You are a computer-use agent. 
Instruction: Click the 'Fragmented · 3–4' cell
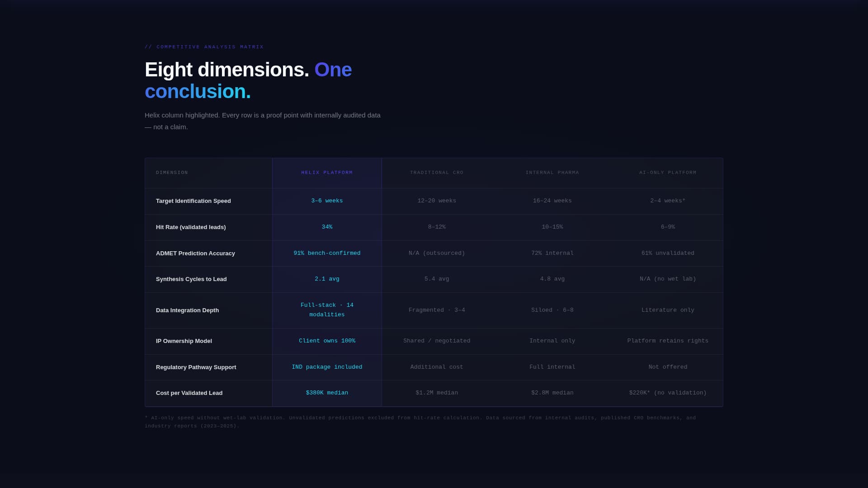[437, 310]
